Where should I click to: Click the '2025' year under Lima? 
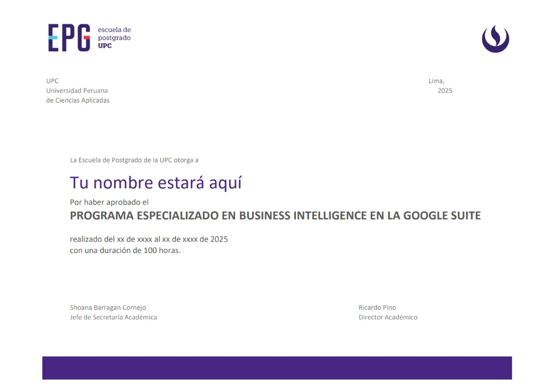tap(445, 91)
